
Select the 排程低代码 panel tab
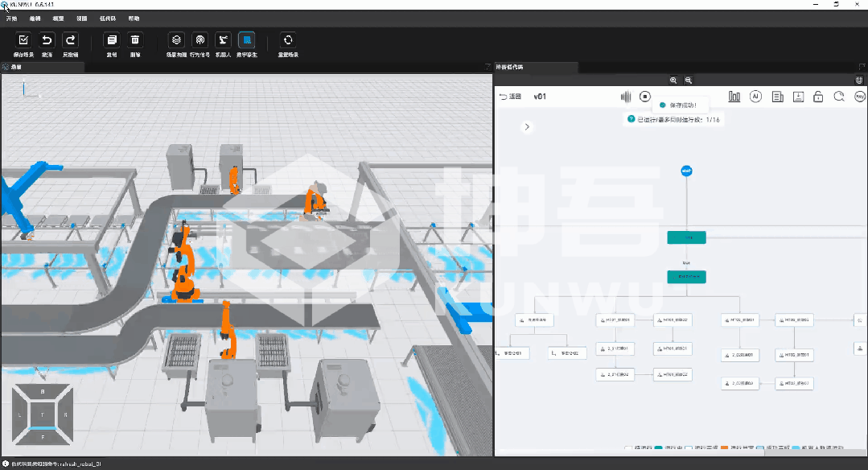pos(536,67)
